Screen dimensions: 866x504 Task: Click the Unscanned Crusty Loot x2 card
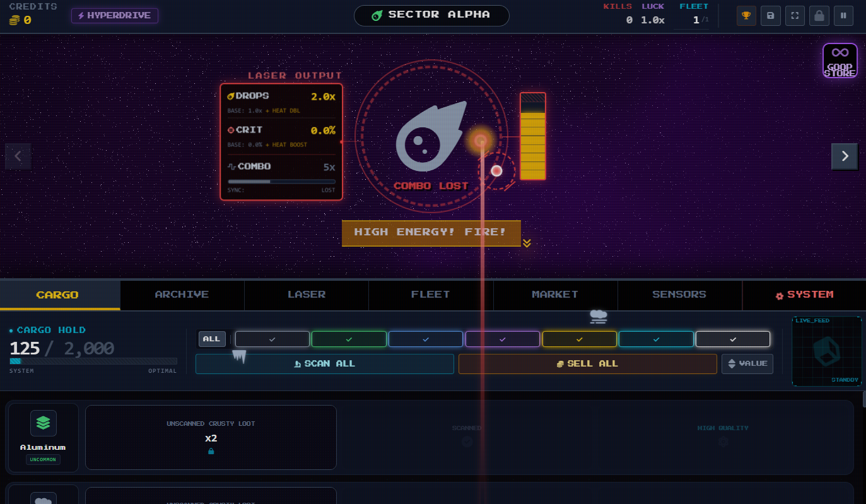tap(211, 437)
